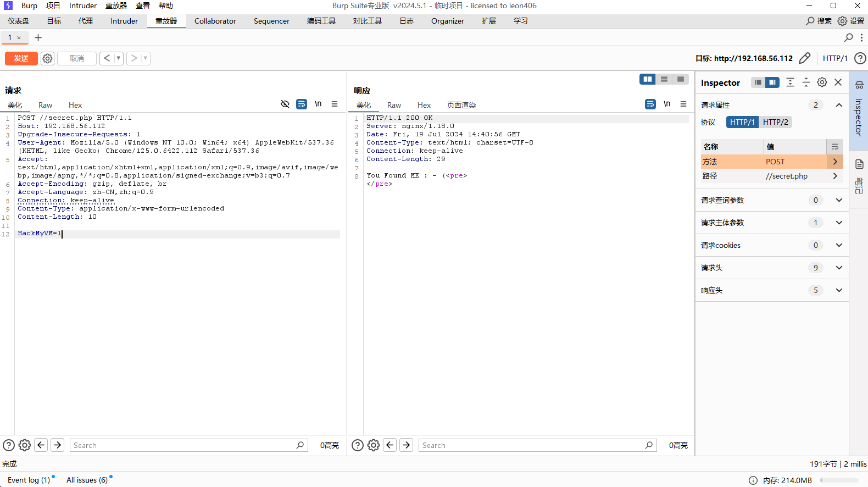This screenshot has width=868, height=487.
Task: Open Inspector settings gear icon
Action: click(x=822, y=82)
